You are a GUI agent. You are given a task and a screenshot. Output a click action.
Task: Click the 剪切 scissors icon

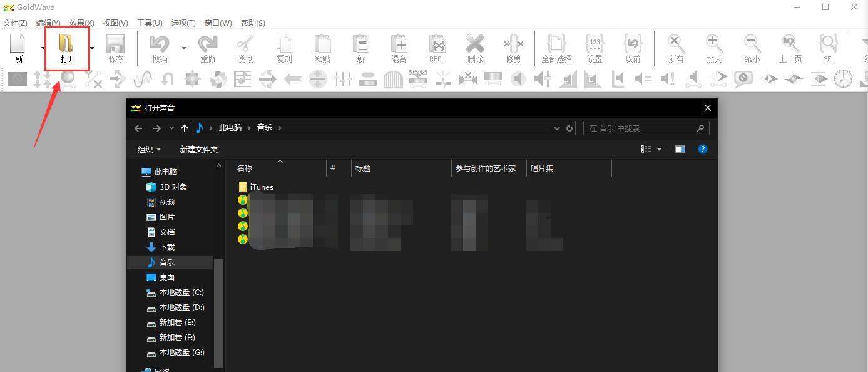click(x=246, y=44)
